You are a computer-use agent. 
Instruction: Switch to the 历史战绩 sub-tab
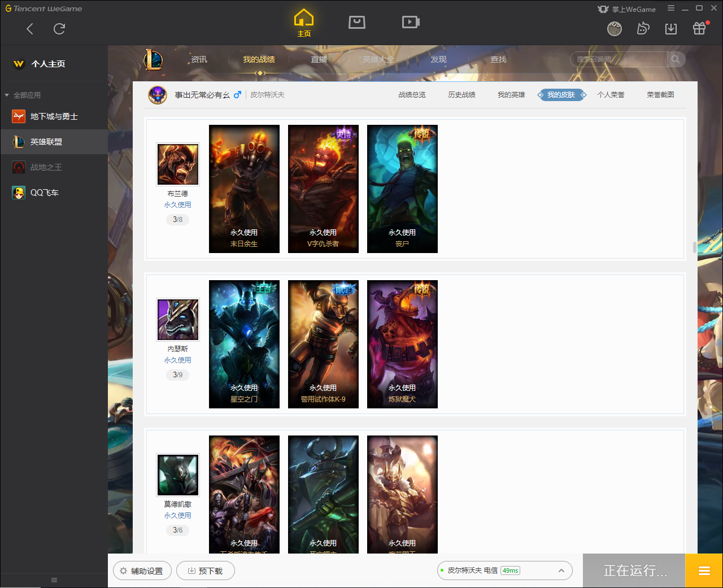[x=462, y=95]
